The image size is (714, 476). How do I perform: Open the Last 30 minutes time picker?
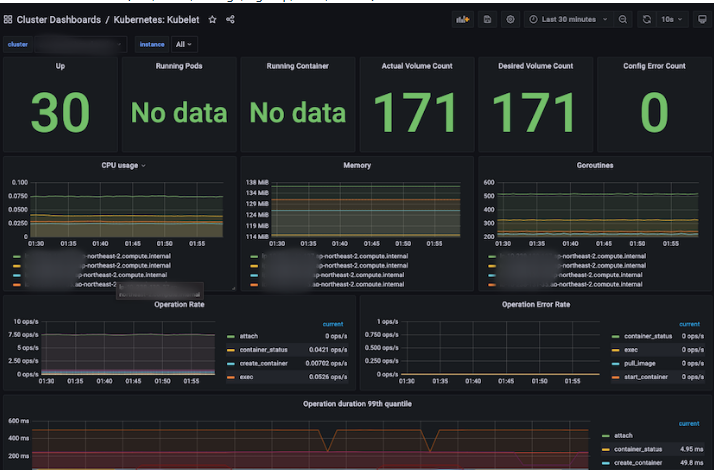pyautogui.click(x=568, y=20)
